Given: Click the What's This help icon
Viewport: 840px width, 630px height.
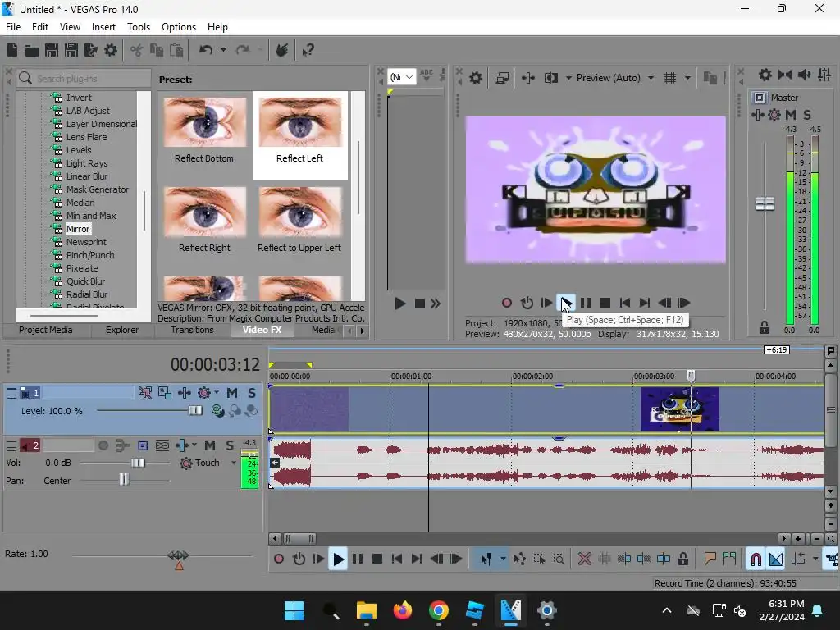Looking at the screenshot, I should pos(308,50).
